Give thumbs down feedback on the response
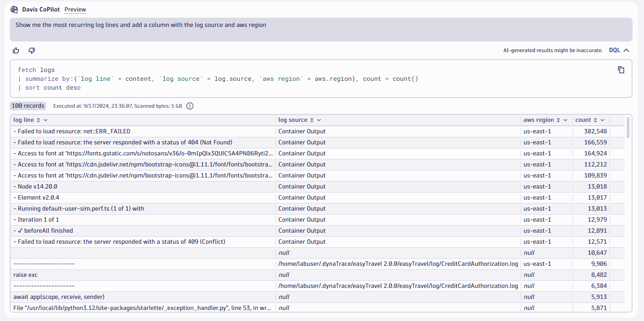 (31, 50)
